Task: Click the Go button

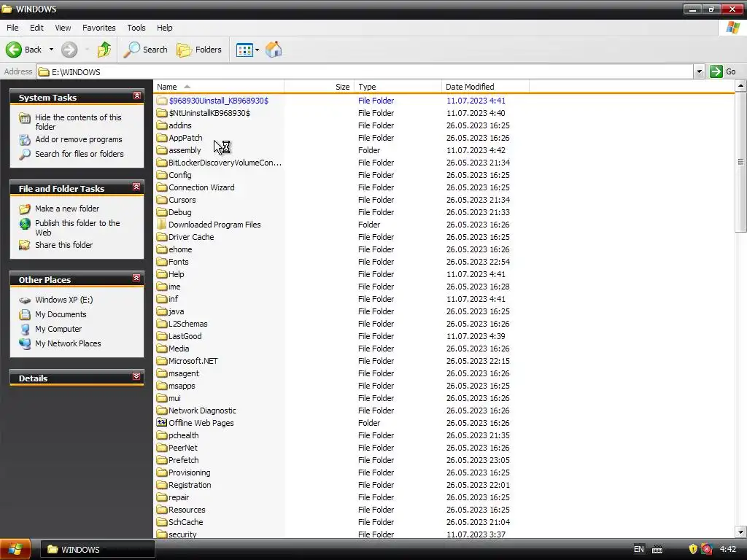Action: [x=723, y=71]
